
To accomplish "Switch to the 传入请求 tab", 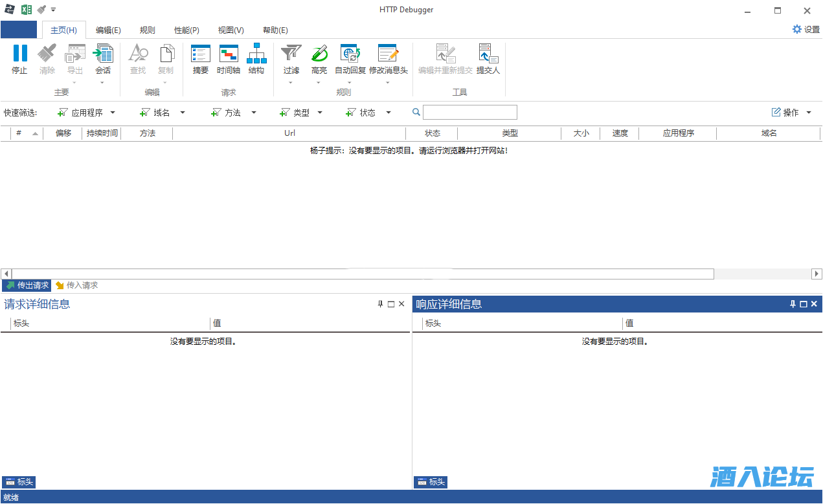I will pos(77,285).
